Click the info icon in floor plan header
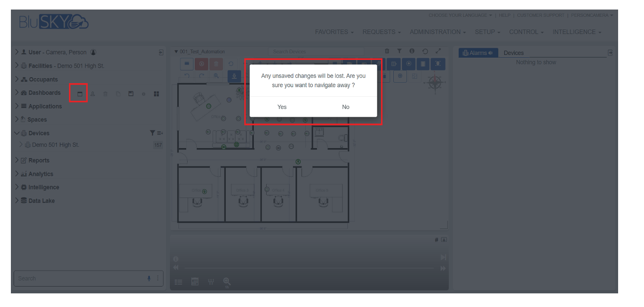 (x=412, y=51)
